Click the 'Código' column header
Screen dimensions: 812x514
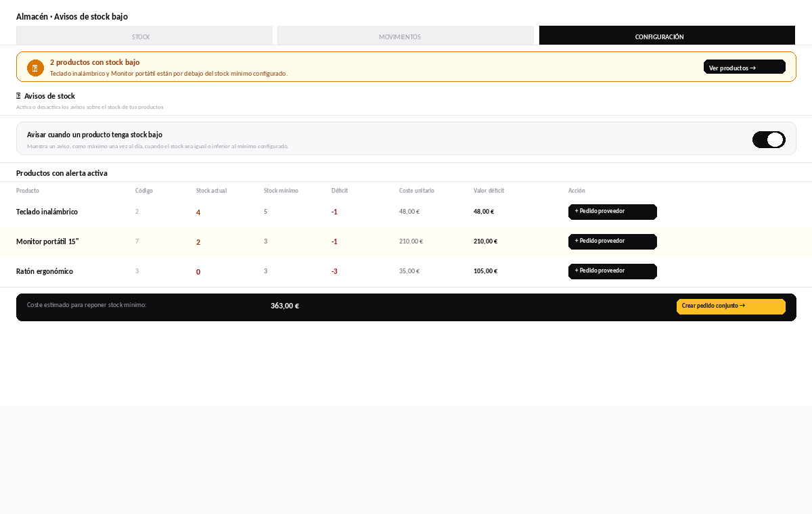tap(144, 191)
